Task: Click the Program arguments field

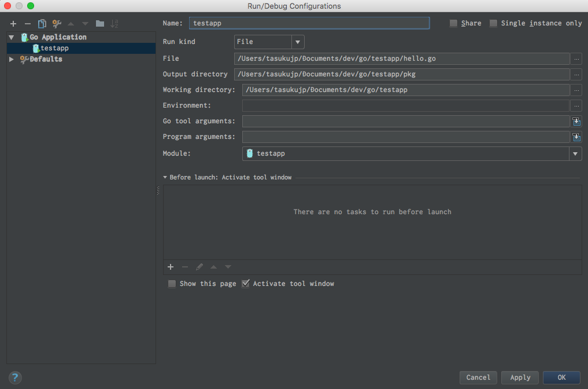Action: click(x=406, y=137)
